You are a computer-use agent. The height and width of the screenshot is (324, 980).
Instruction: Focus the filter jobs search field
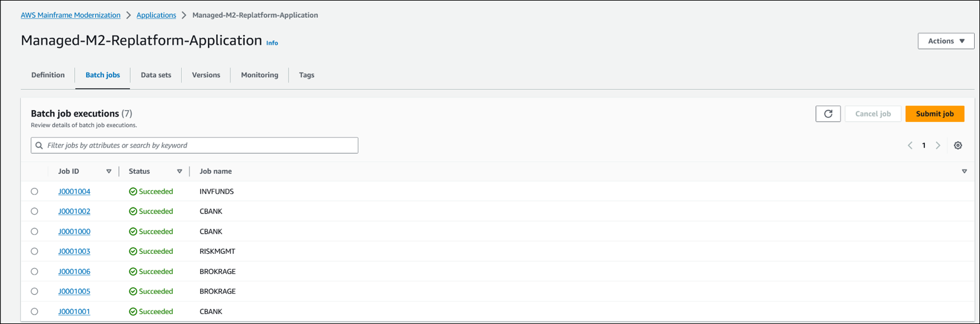(200, 146)
